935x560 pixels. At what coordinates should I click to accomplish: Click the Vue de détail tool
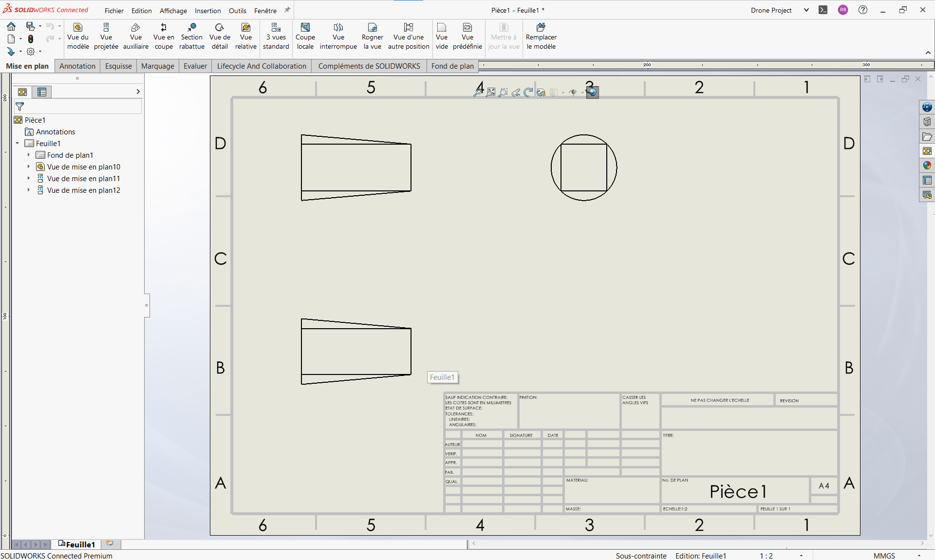[x=220, y=37]
